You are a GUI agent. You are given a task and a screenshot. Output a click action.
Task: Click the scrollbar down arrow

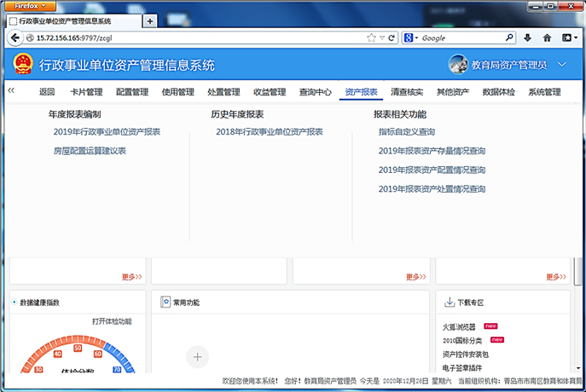[578, 368]
